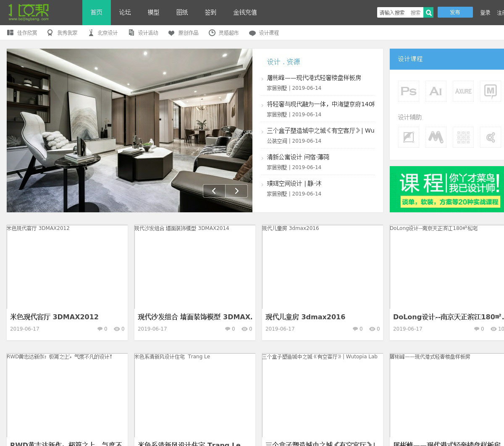Go to the 金钱充值 menu item
This screenshot has width=504, height=446.
pos(245,13)
